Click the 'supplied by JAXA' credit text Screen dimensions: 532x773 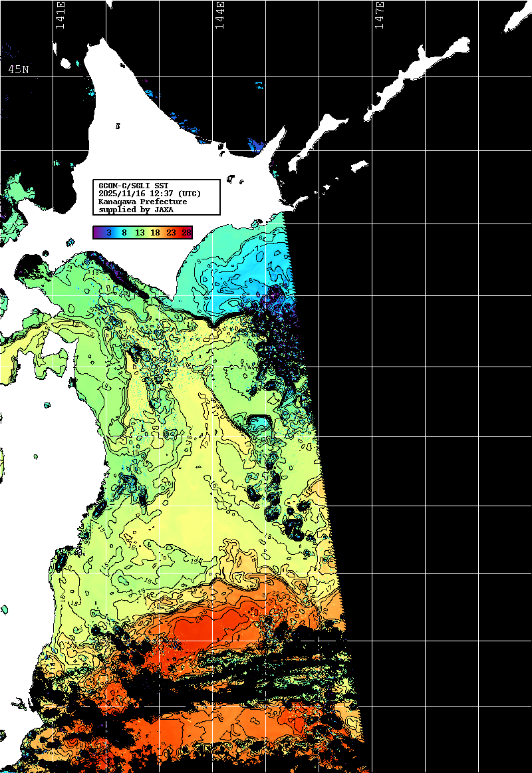[x=136, y=210]
